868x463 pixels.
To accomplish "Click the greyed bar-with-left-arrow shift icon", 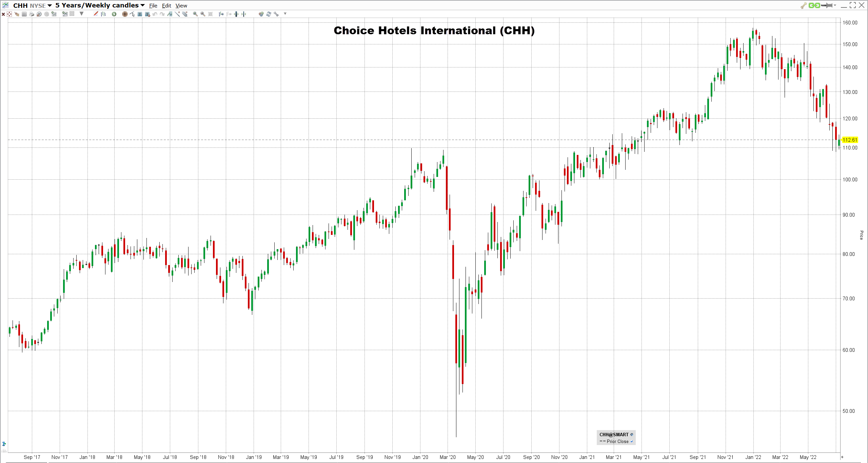I will (x=229, y=14).
